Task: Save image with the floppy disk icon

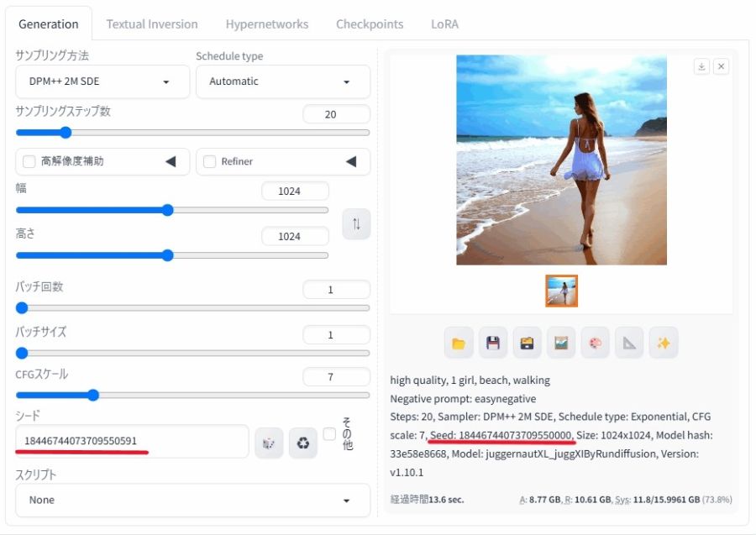Action: coord(493,343)
